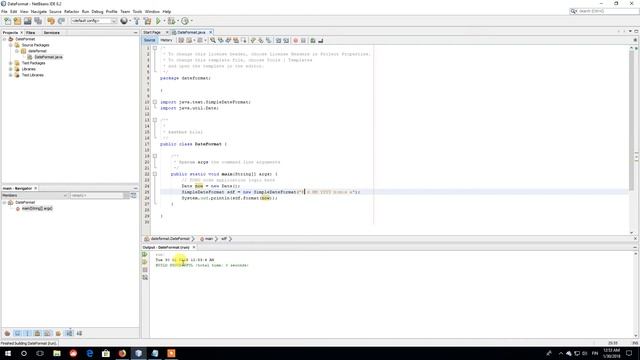The width and height of the screenshot is (640, 360).
Task: Switch to the History view button
Action: pyautogui.click(x=166, y=40)
